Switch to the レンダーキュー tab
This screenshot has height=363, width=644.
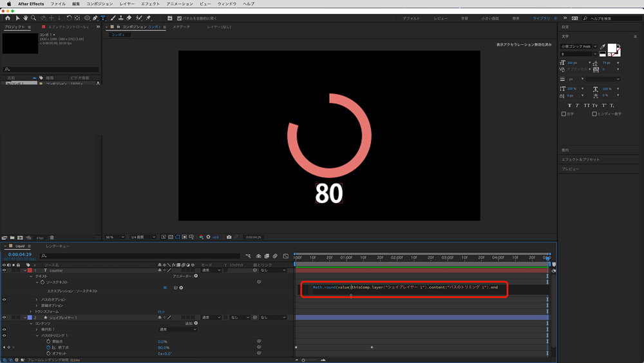click(x=57, y=246)
